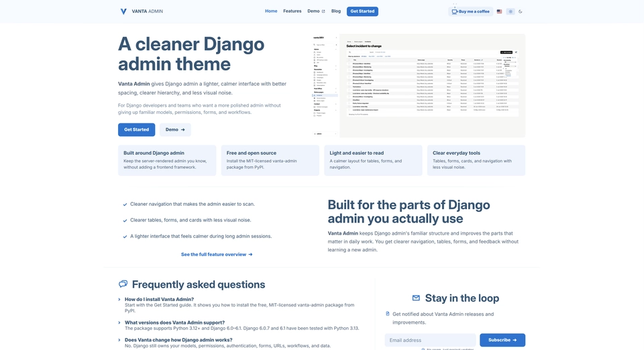This screenshot has height=350, width=644.
Task: Click the envelope icon by Stay in the loop
Action: 416,298
